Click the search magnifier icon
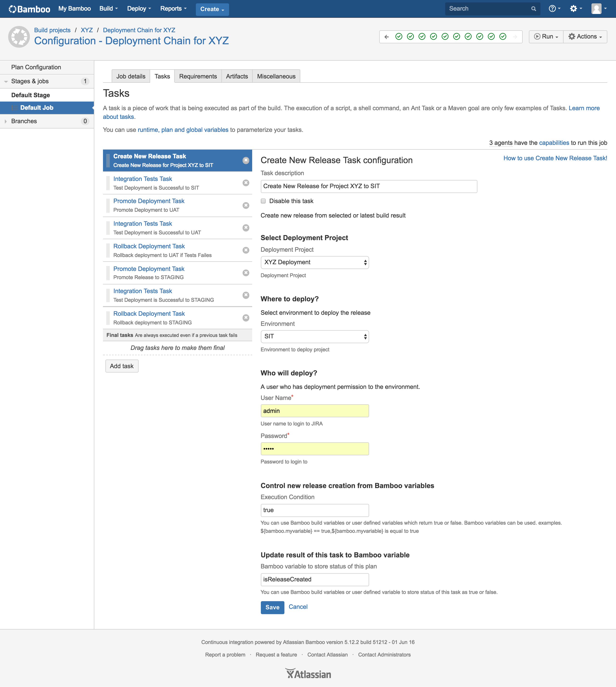The height and width of the screenshot is (687, 616). 533,9
